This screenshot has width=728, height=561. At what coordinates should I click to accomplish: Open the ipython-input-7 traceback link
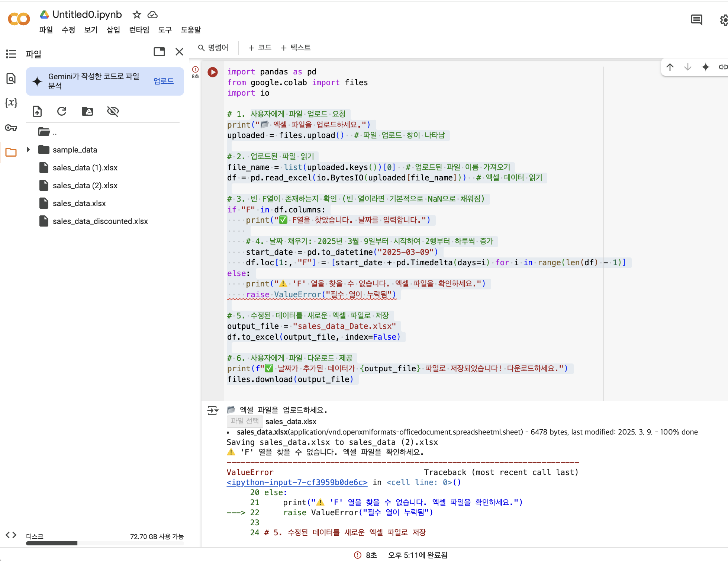(297, 483)
